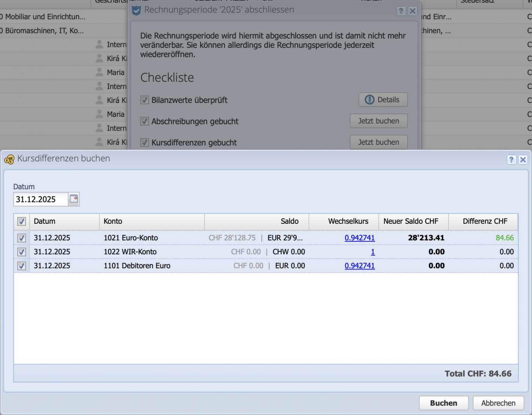Click Buchen to post exchange differences
The image size is (532, 415).
click(444, 403)
